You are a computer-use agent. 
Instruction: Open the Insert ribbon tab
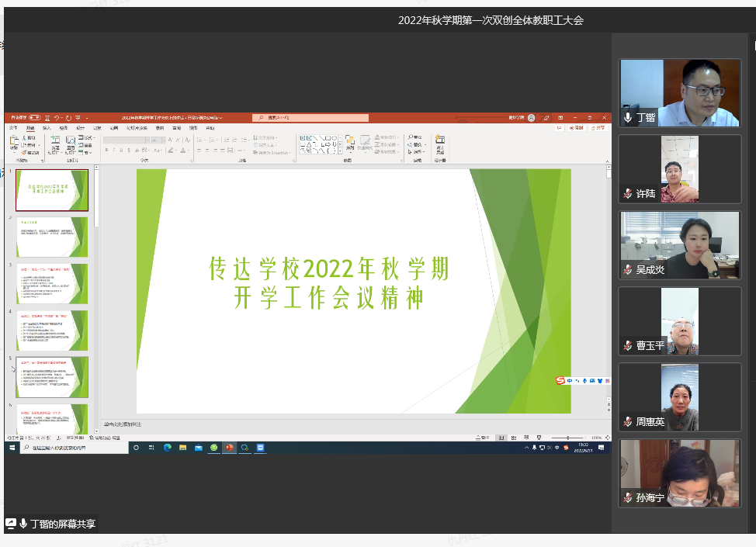47,128
